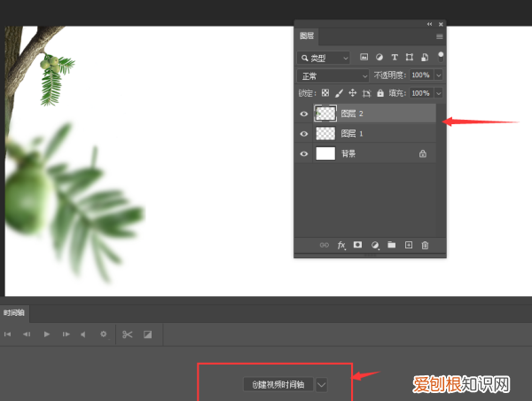Hide the 图层 1 layer
Image resolution: width=532 pixels, height=401 pixels.
click(303, 134)
